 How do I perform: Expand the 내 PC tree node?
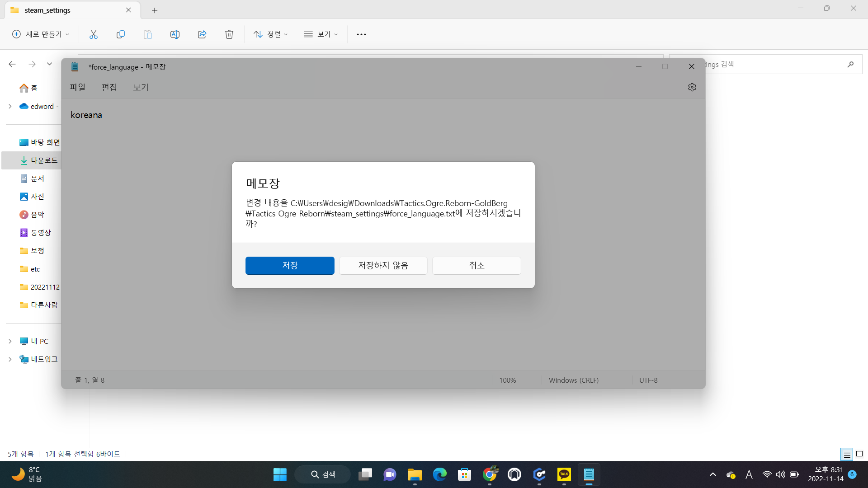click(x=10, y=341)
